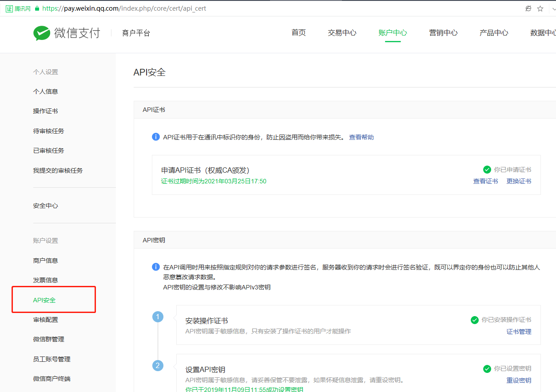Click green checkmark beside 你已安装操作证书

(x=475, y=320)
